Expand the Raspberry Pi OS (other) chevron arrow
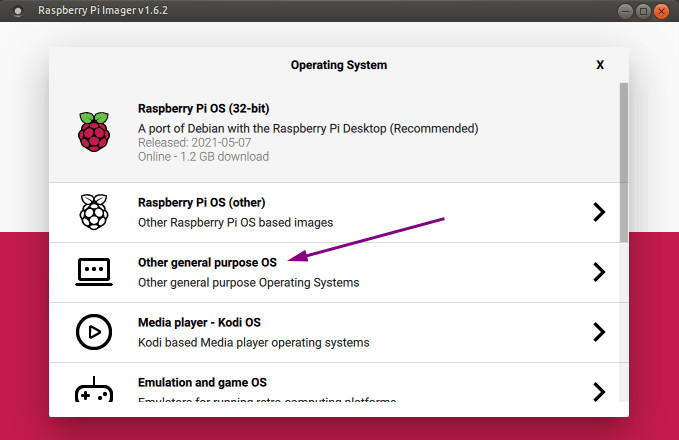Viewport: 679px width, 440px height. pos(599,211)
